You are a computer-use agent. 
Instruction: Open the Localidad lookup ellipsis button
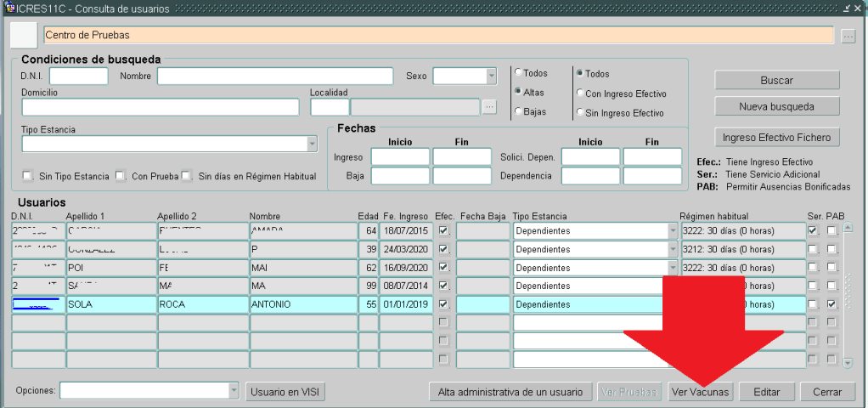coord(489,106)
